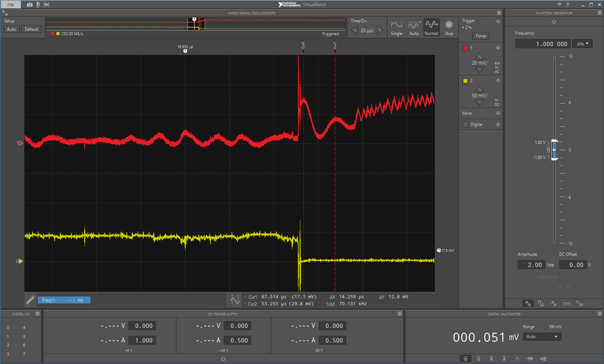Viewport: 604px width, 364px height.
Task: Open the Trigger settings gear
Action: click(x=498, y=22)
